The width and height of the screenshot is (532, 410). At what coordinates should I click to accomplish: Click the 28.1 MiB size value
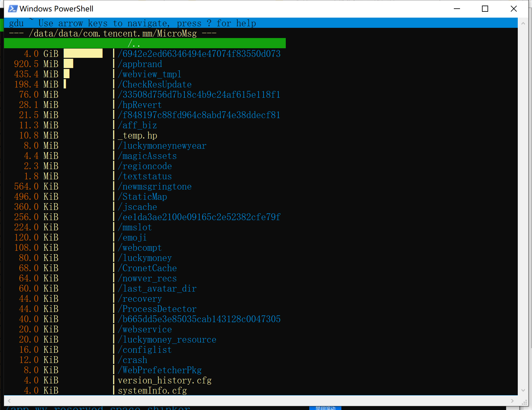click(39, 105)
